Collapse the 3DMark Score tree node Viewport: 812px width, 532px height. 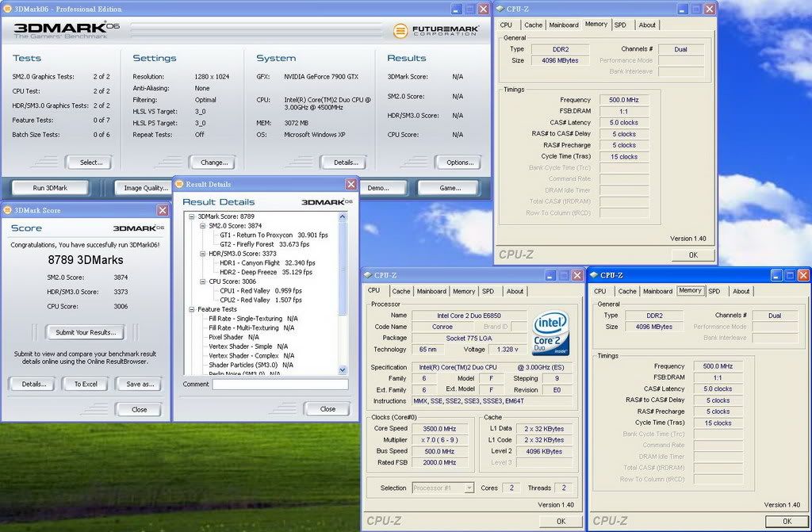192,216
